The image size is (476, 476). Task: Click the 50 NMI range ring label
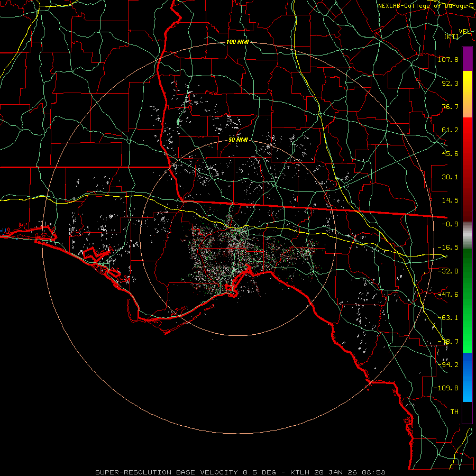[239, 140]
